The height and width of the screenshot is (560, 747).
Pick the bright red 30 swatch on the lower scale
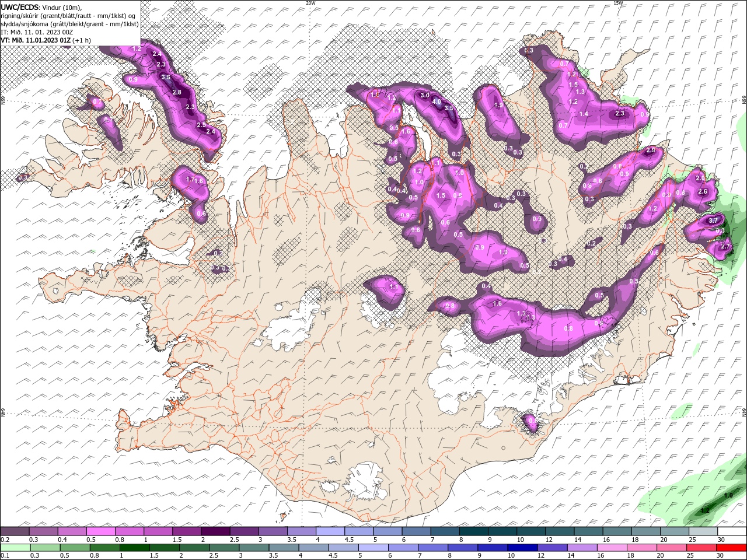coord(731,548)
